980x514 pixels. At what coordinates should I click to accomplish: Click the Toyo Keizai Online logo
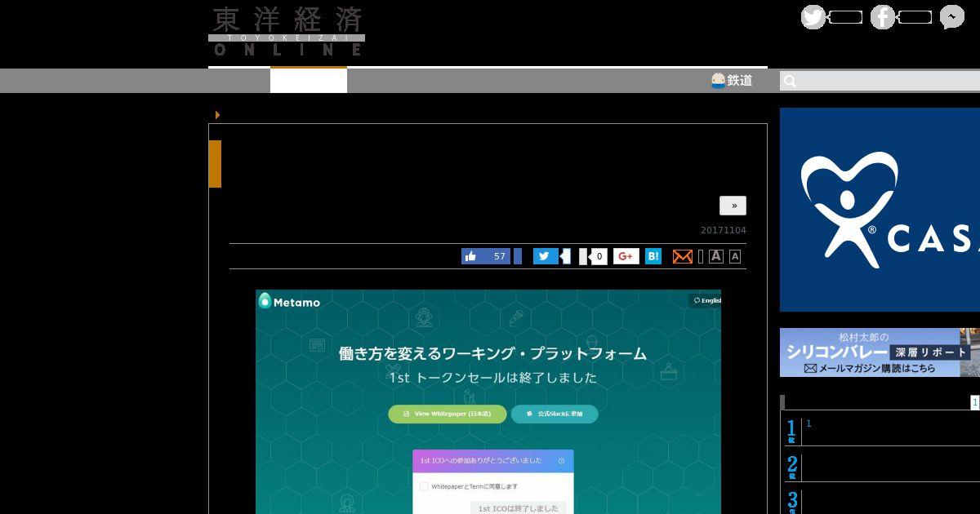point(287,33)
